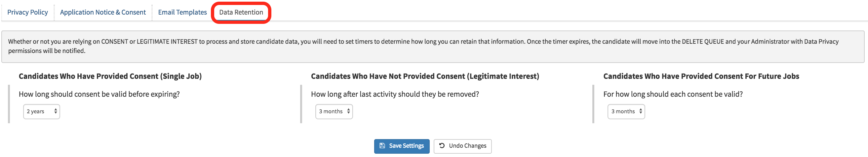
Task: Open the "2 years" consent validity dropdown
Action: tap(41, 111)
